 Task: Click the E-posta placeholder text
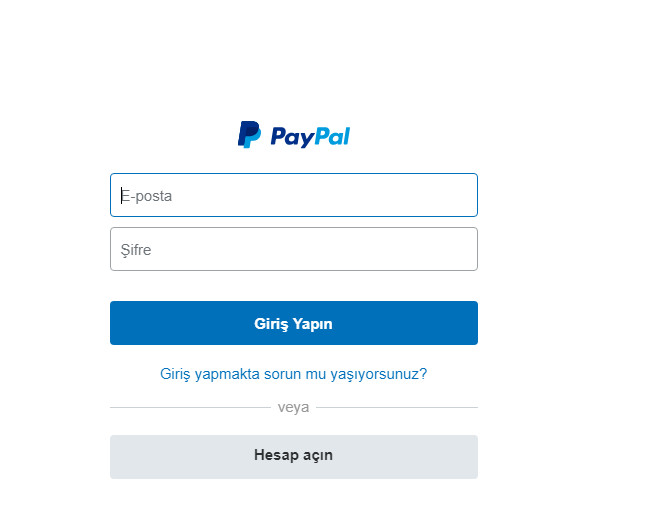pos(146,196)
